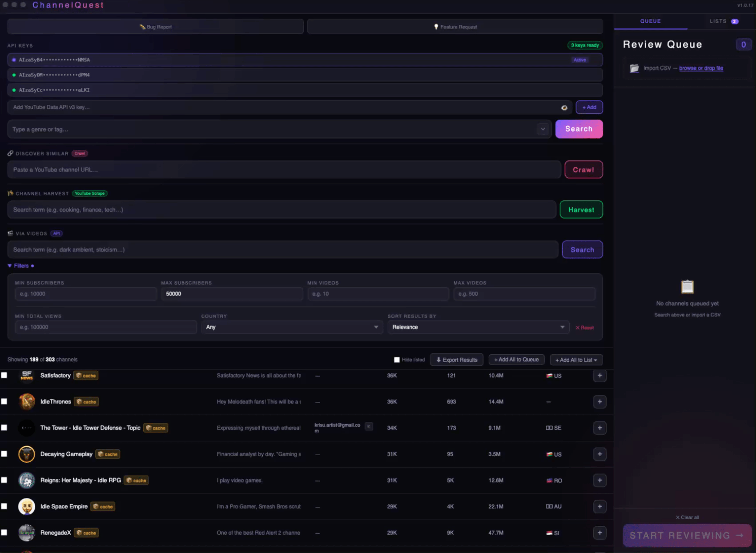The width and height of the screenshot is (756, 553).
Task: Select the Satisfactory row checkbox
Action: pyautogui.click(x=4, y=375)
